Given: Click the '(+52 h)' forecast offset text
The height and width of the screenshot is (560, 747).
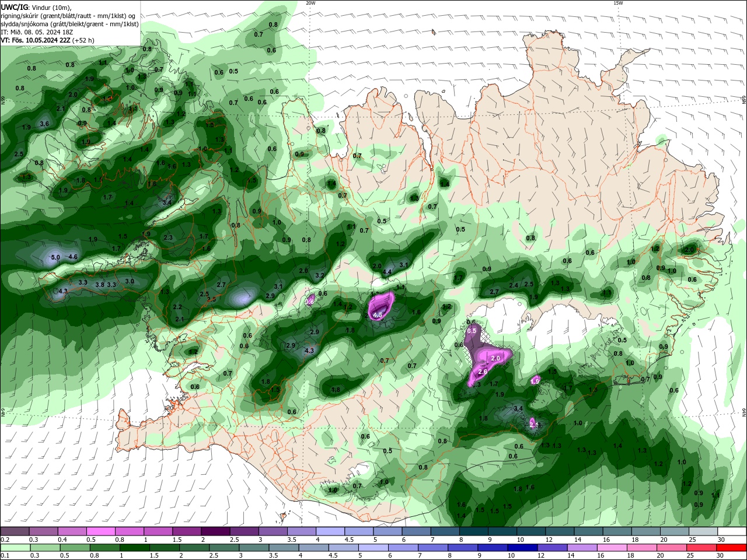Looking at the screenshot, I should point(83,40).
